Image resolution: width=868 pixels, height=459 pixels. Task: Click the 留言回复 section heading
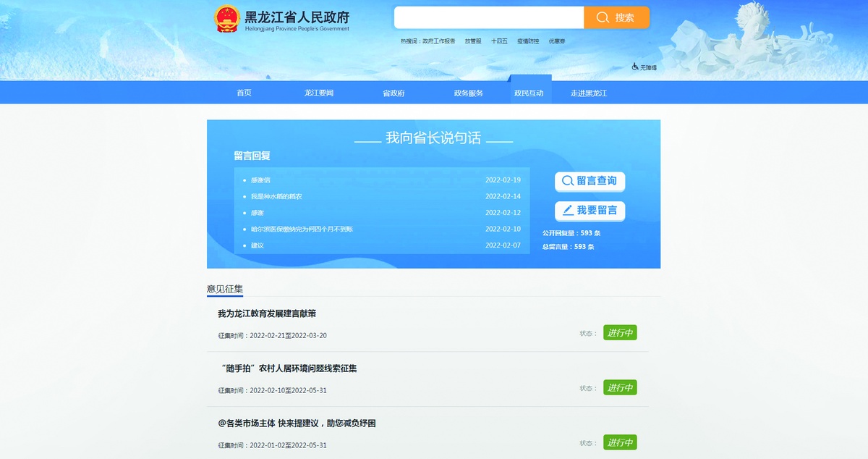252,156
